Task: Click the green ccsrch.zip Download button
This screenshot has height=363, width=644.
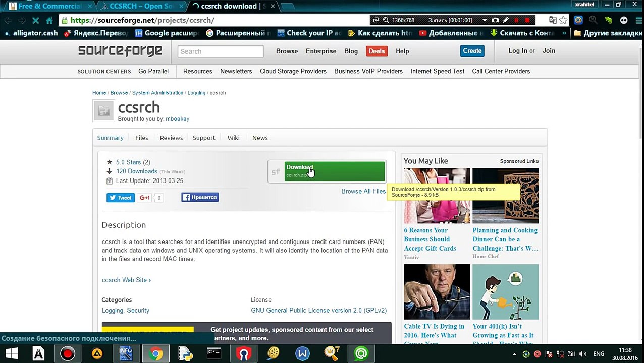Action: pyautogui.click(x=334, y=171)
